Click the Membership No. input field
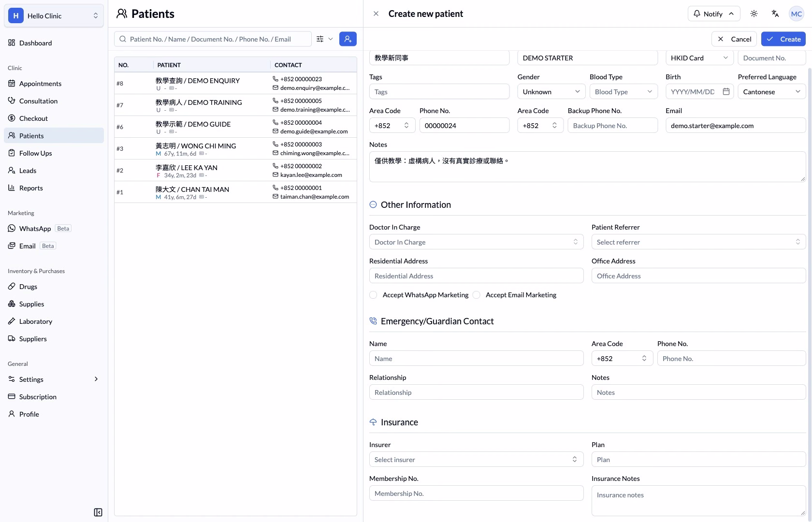 [476, 493]
